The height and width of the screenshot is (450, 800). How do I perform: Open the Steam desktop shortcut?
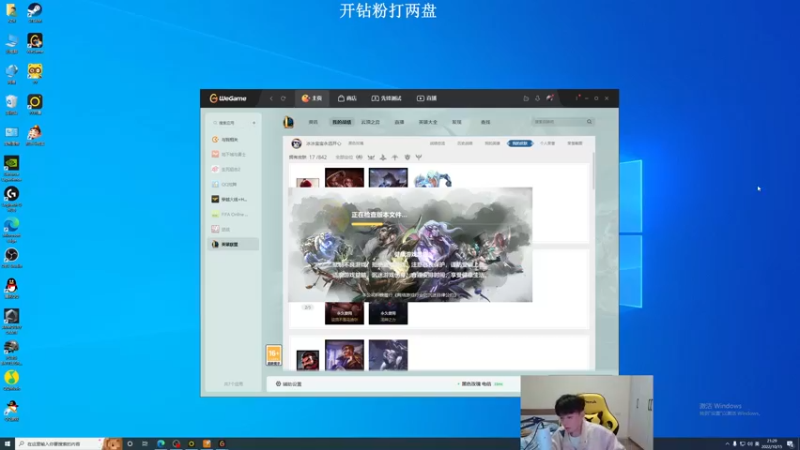click(35, 12)
